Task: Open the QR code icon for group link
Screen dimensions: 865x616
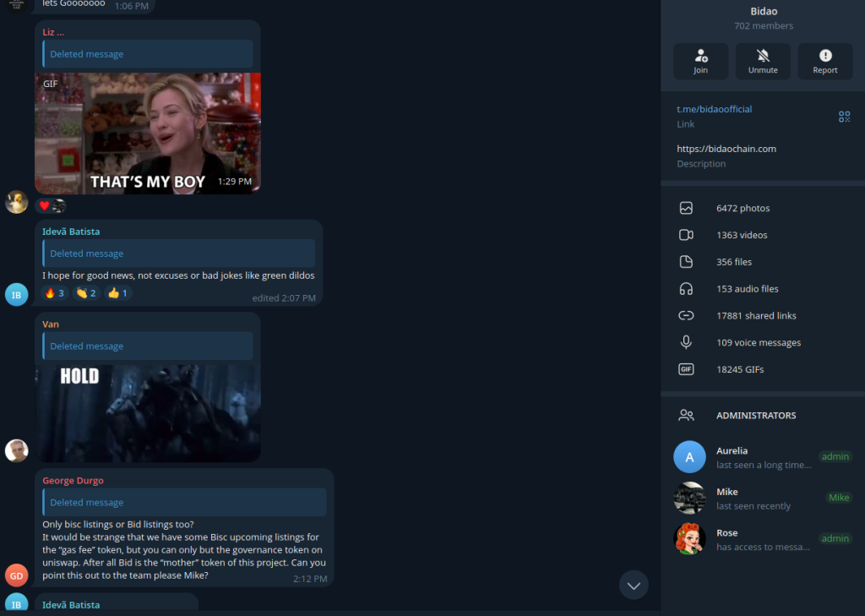Action: coord(844,117)
